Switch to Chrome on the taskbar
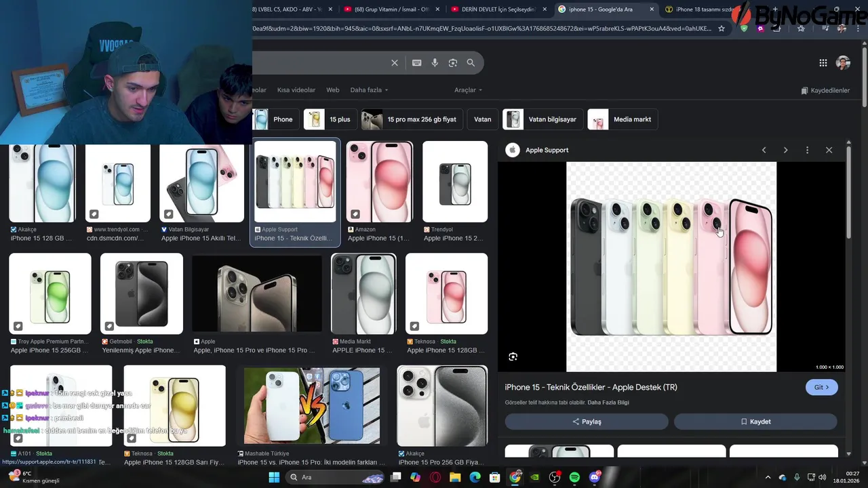The width and height of the screenshot is (868, 488). coord(515,477)
